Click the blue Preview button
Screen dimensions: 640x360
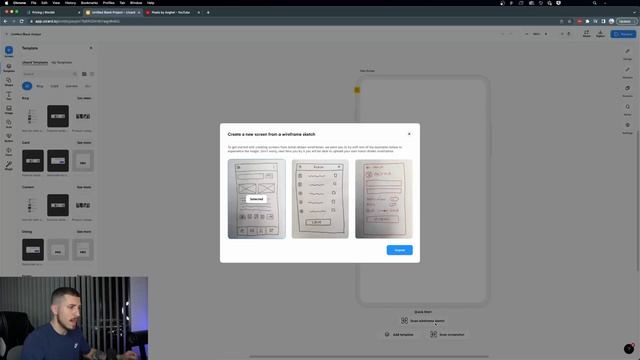(x=623, y=34)
